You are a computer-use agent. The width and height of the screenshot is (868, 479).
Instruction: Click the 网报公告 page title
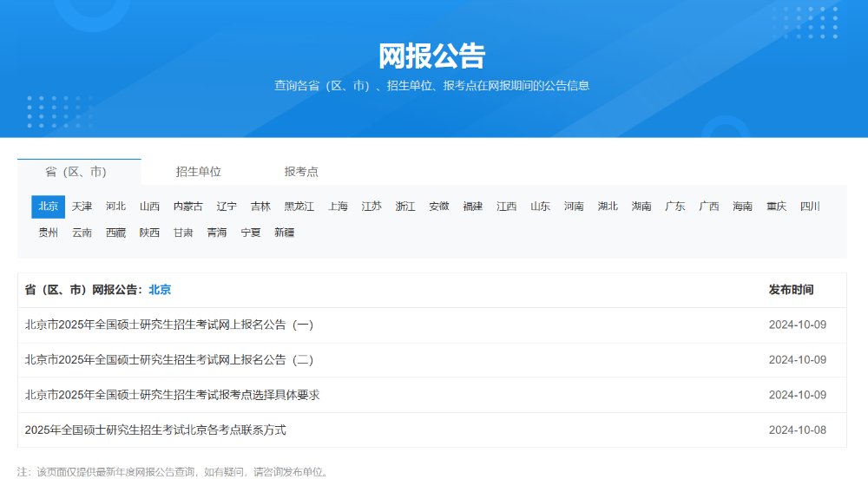click(x=432, y=56)
